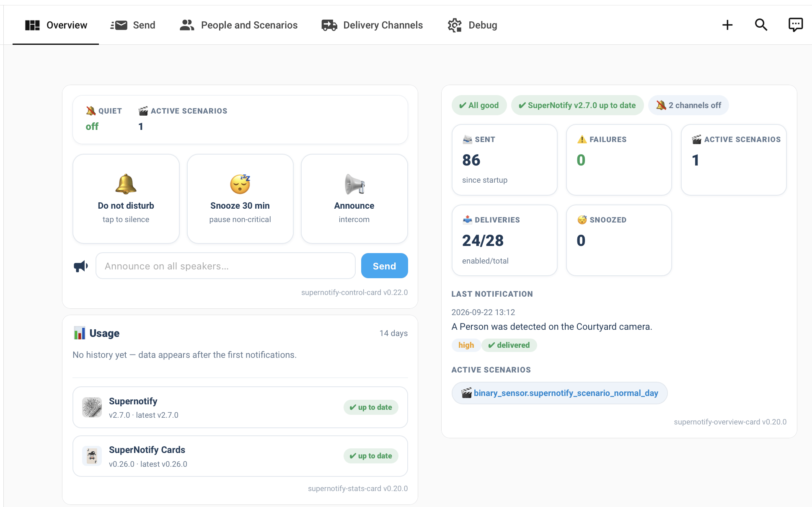
Task: Click supernotify-control-card v0.22.0 label
Action: [354, 292]
